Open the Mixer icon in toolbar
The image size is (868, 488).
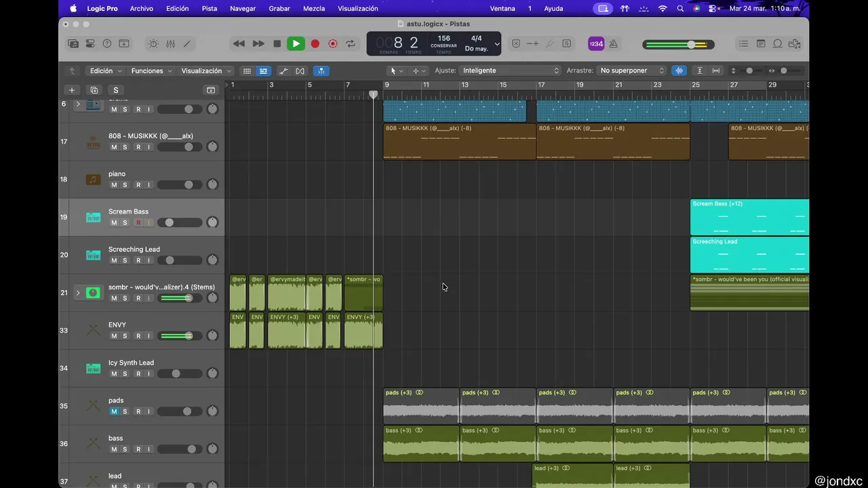(x=170, y=43)
